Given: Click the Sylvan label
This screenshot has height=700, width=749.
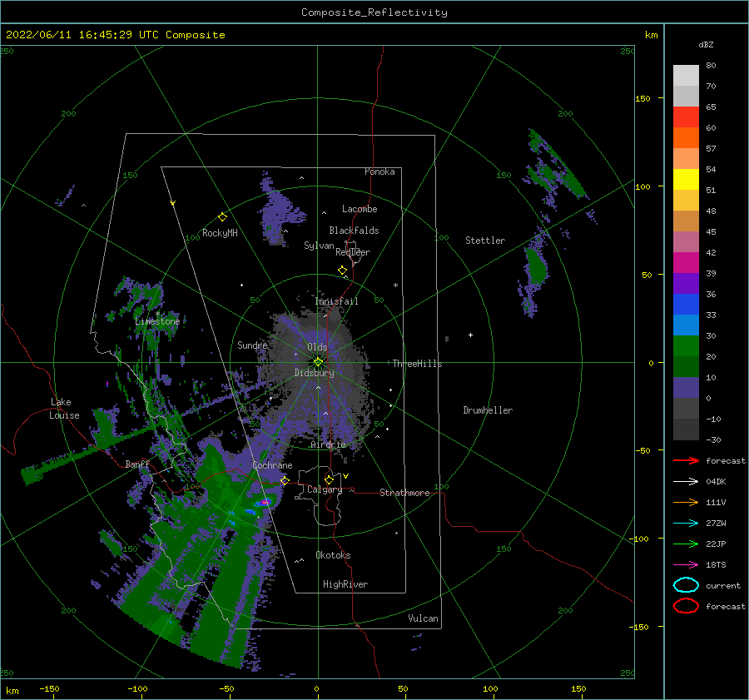Looking at the screenshot, I should tap(319, 246).
